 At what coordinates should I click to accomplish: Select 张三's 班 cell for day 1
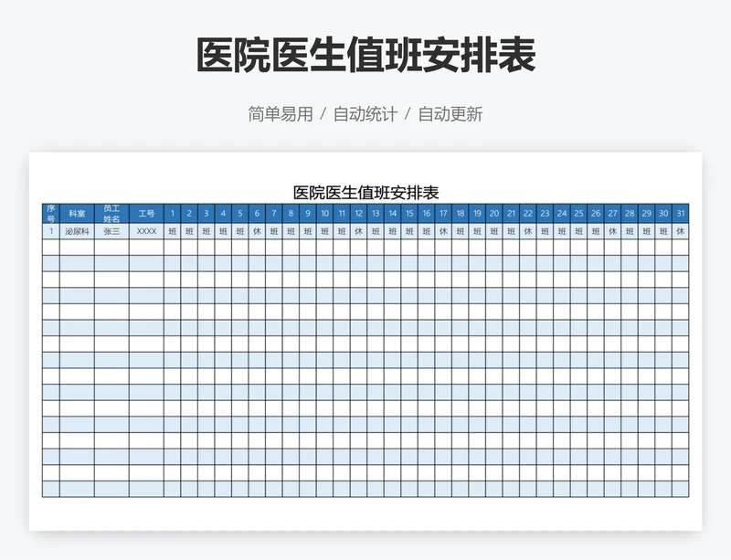point(172,231)
